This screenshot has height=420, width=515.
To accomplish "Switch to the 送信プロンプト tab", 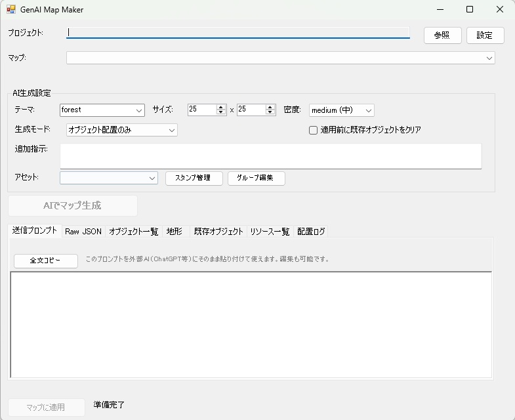I will [x=35, y=231].
